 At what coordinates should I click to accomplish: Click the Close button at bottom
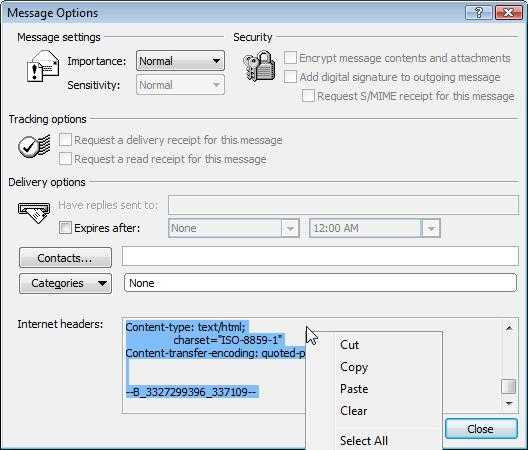[481, 429]
